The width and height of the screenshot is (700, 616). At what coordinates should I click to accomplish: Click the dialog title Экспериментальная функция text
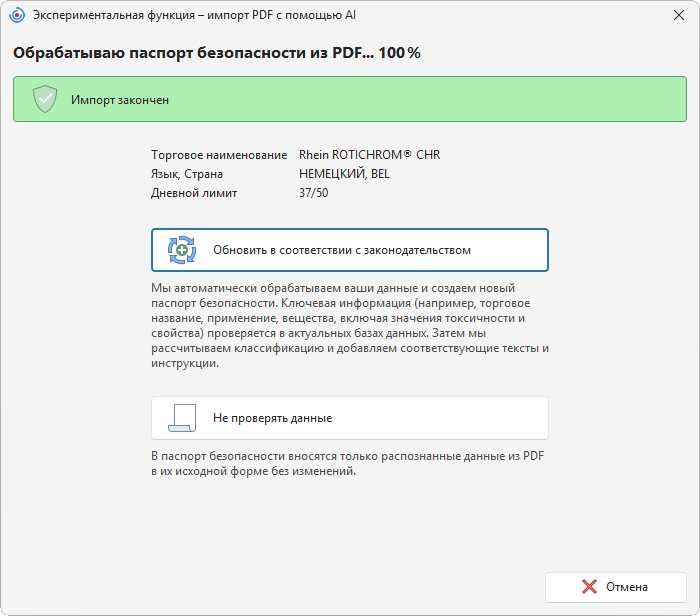pyautogui.click(x=194, y=15)
